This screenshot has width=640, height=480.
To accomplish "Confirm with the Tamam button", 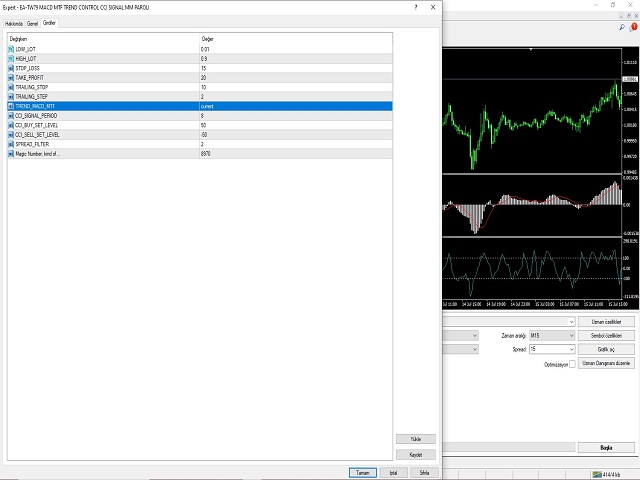I will point(363,473).
